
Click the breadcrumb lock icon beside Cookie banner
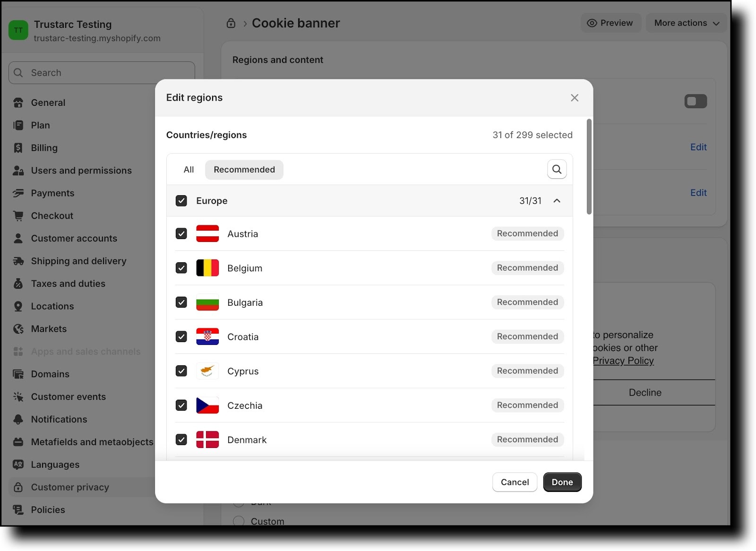click(231, 23)
